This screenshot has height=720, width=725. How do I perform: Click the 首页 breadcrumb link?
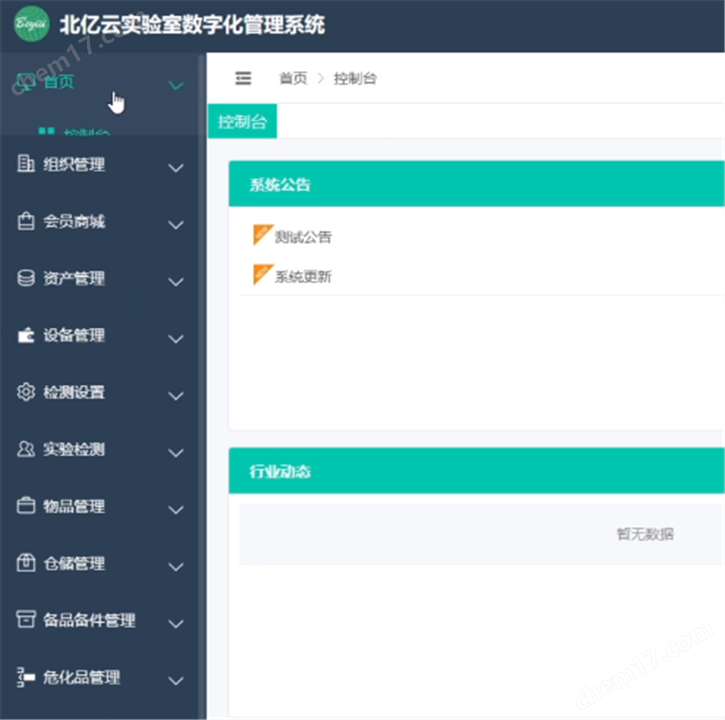(293, 78)
